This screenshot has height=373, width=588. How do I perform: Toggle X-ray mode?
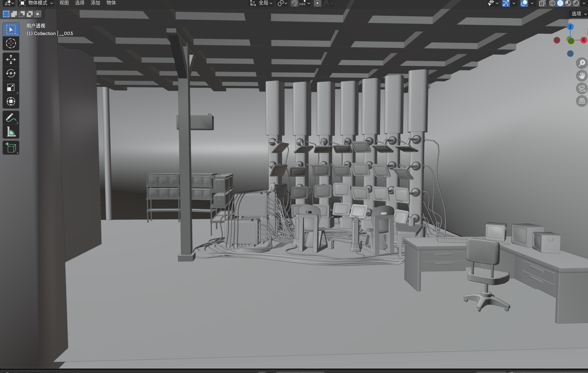click(x=542, y=3)
